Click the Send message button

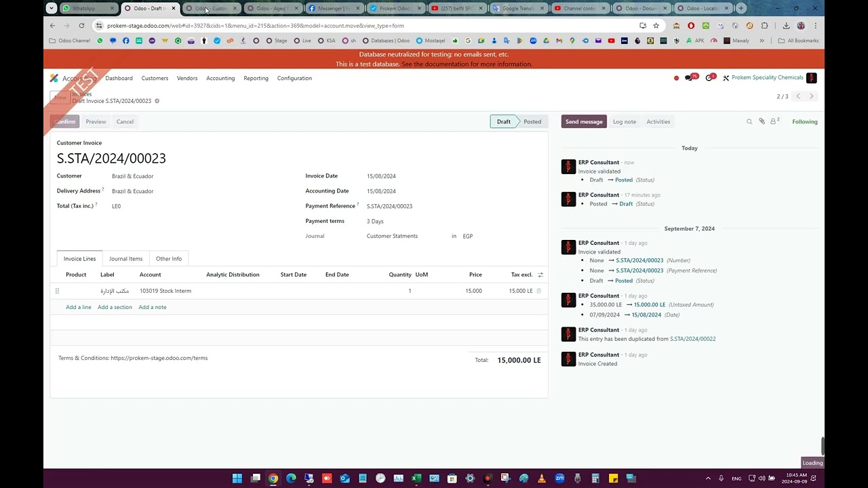584,122
